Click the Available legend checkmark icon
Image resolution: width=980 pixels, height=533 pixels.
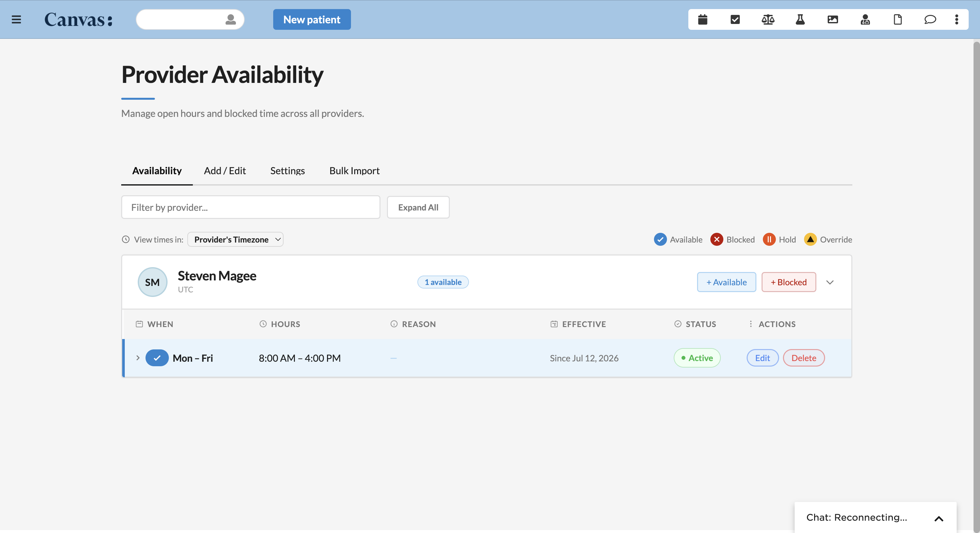coord(660,239)
